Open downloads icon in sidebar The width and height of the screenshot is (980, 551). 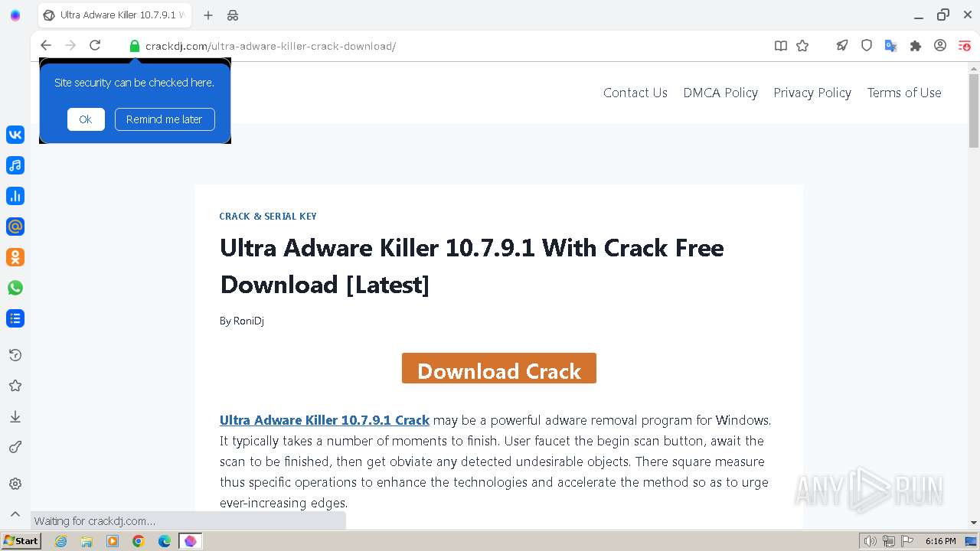[x=15, y=416]
